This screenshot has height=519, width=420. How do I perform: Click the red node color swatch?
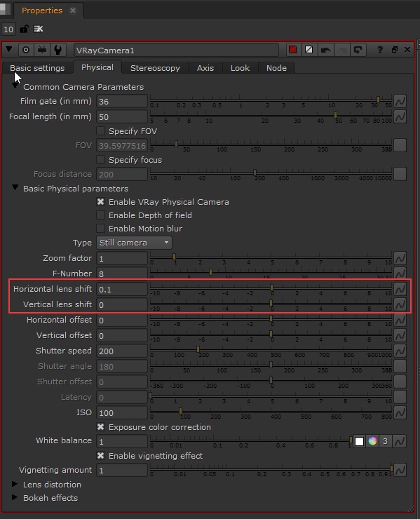[292, 50]
